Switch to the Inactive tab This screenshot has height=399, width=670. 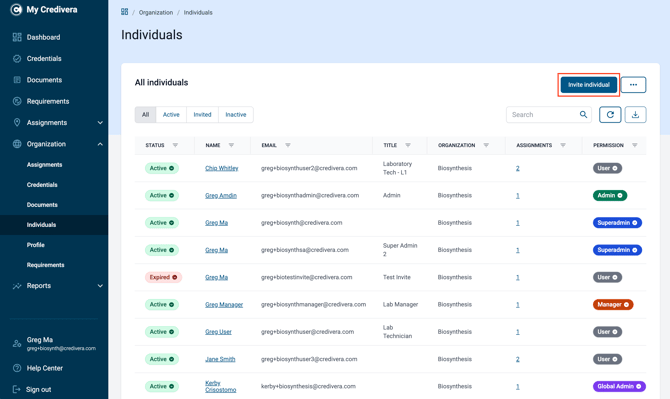[x=236, y=114]
